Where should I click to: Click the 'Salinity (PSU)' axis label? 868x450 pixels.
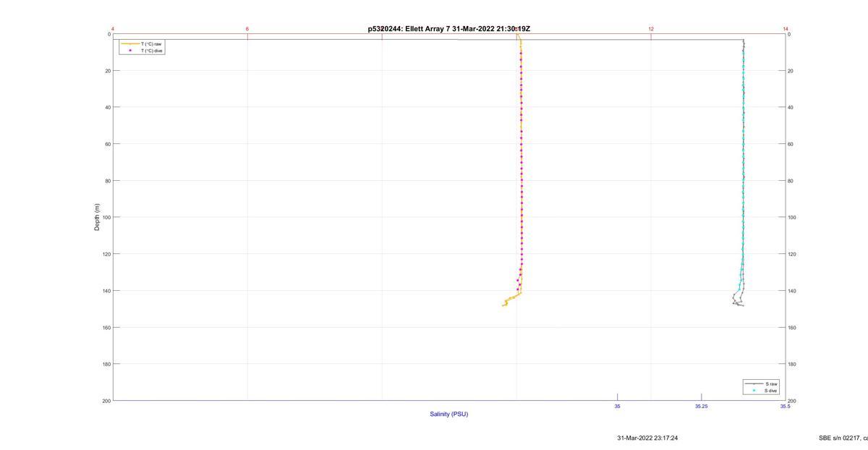click(x=449, y=414)
